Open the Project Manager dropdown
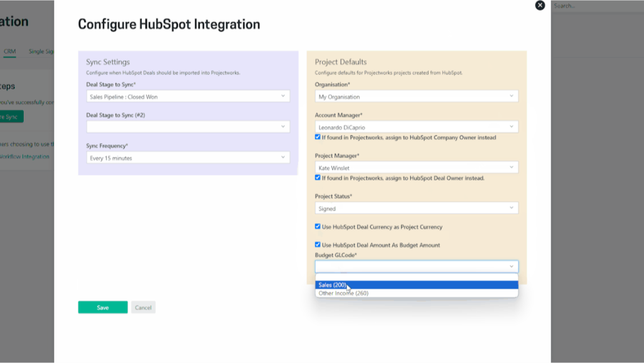 (416, 167)
